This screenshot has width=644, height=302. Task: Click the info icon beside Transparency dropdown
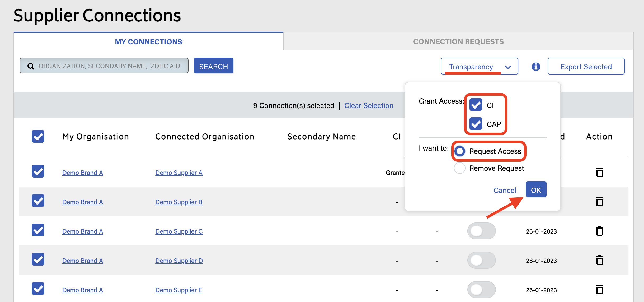click(536, 67)
